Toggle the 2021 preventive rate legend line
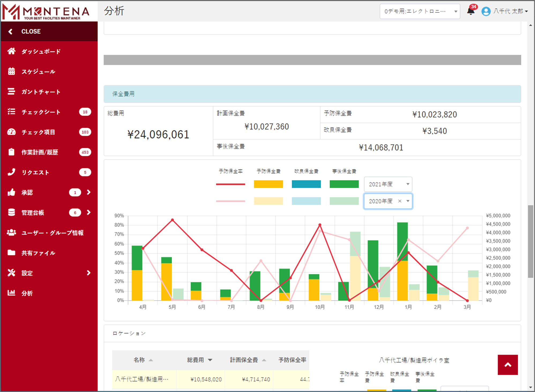 [x=230, y=184]
